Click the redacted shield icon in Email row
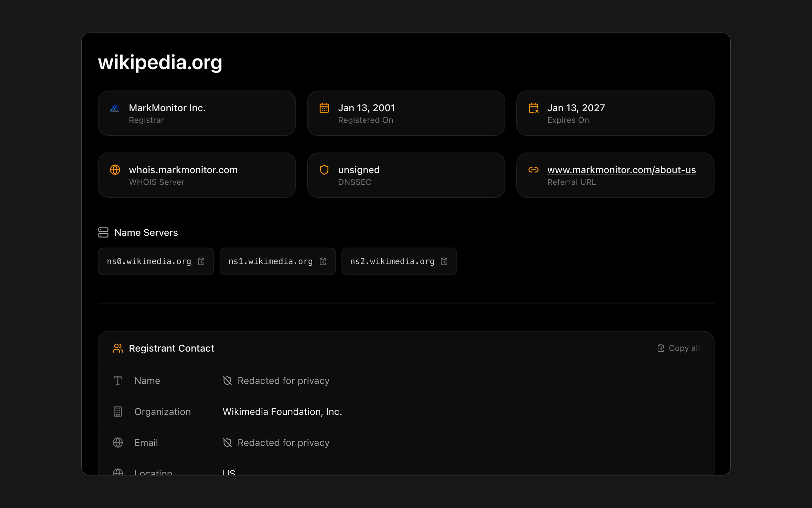Screen dimensions: 812x508 point(227,442)
